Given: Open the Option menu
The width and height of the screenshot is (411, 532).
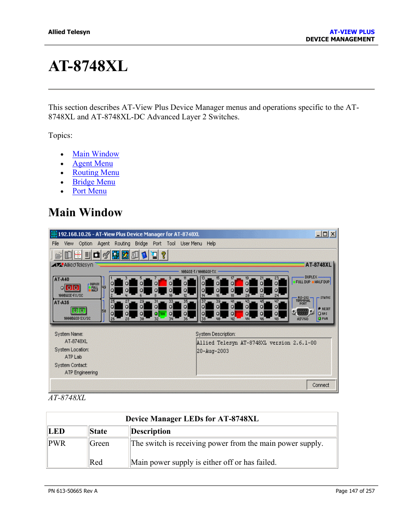Looking at the screenshot, I should (85, 243).
